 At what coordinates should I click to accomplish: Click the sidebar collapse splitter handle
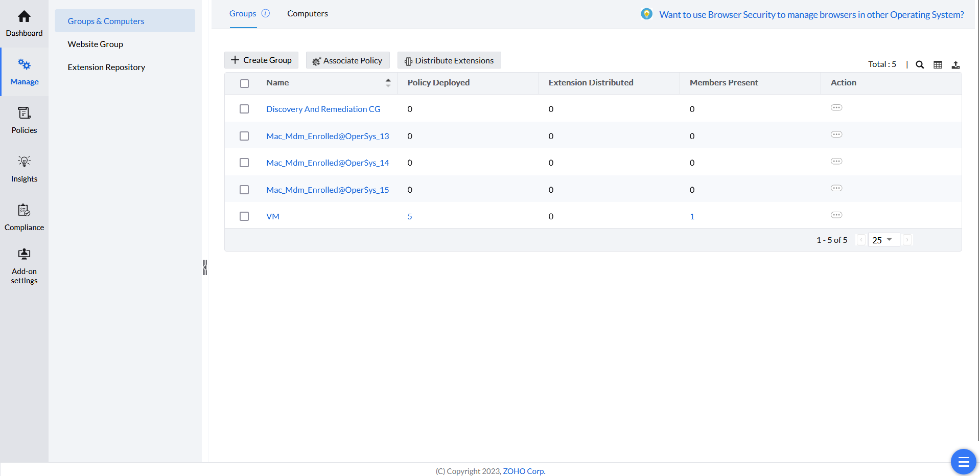[x=205, y=267]
